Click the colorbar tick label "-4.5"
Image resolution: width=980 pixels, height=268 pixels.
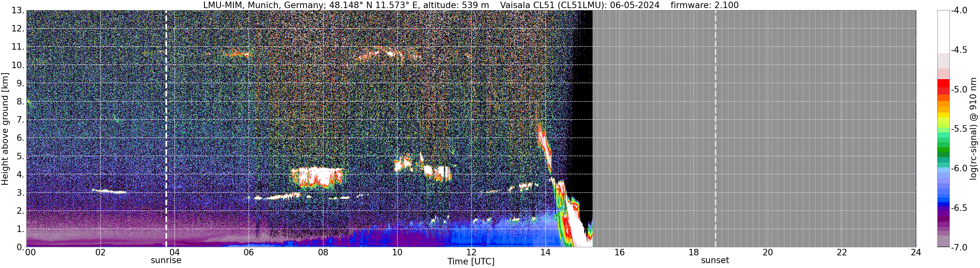[959, 50]
